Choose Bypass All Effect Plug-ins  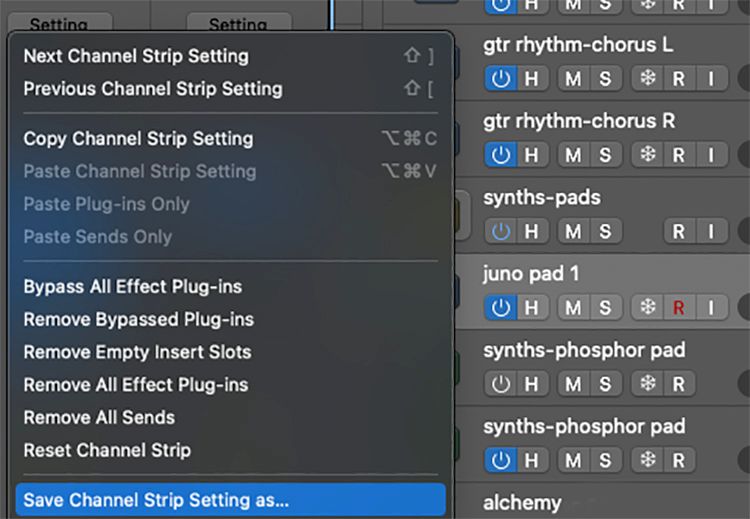click(x=133, y=286)
